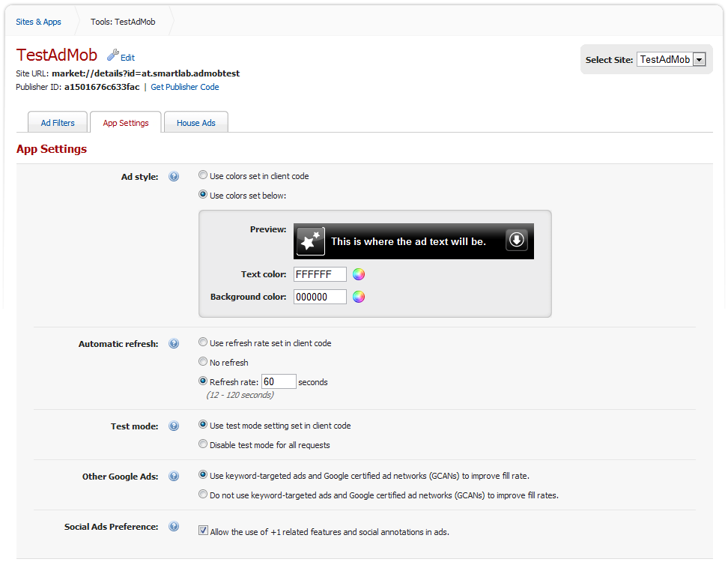The width and height of the screenshot is (728, 562).
Task: Open the Social Ads Preference help icon
Action: [174, 526]
